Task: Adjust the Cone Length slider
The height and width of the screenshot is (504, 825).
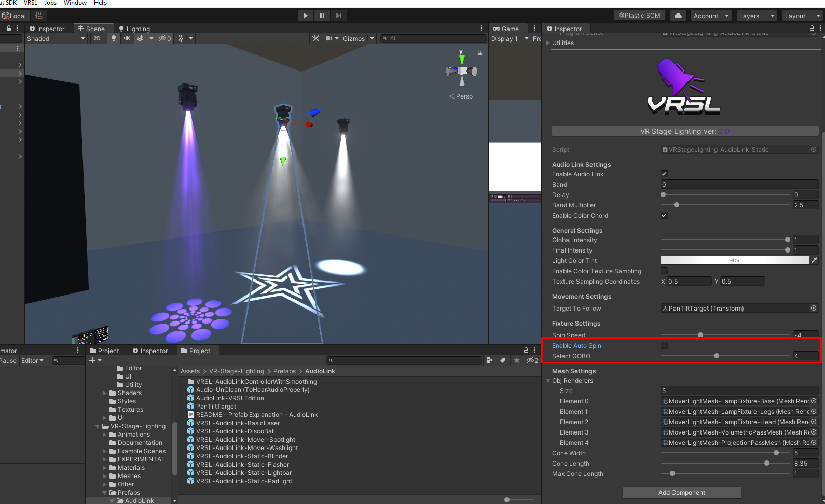Action: click(725, 463)
